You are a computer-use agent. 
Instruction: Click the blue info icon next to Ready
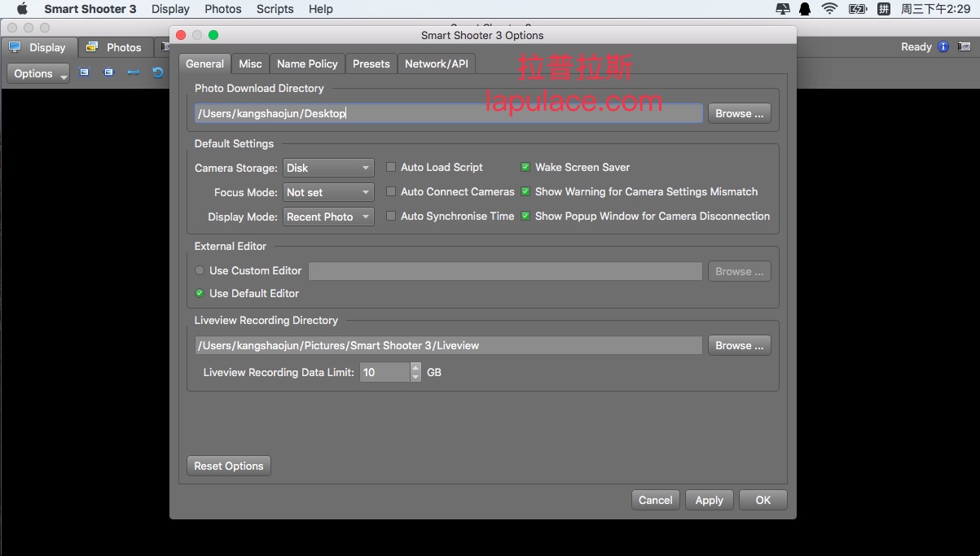tap(943, 46)
